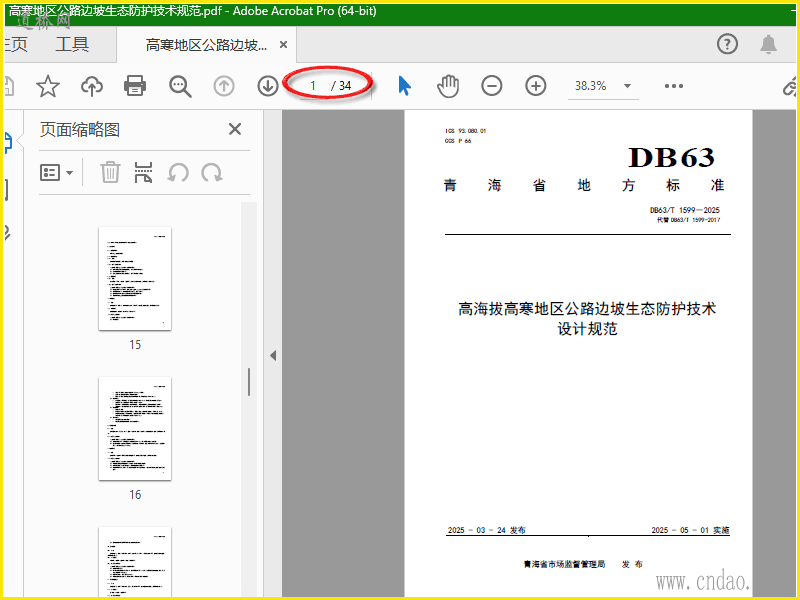Click the thumbnail panel scrollbar handle
The image size is (800, 600).
point(249,382)
